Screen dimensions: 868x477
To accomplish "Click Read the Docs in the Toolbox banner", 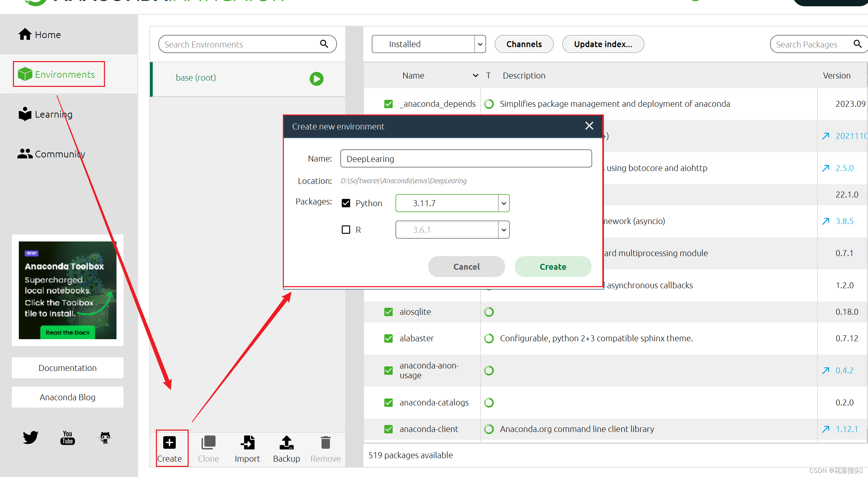I will (67, 333).
